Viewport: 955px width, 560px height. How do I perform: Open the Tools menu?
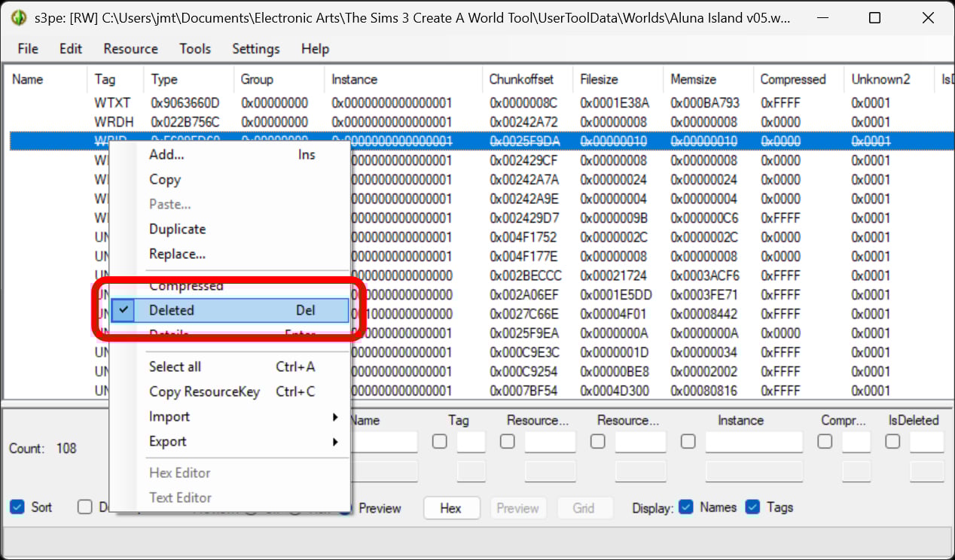click(x=195, y=49)
